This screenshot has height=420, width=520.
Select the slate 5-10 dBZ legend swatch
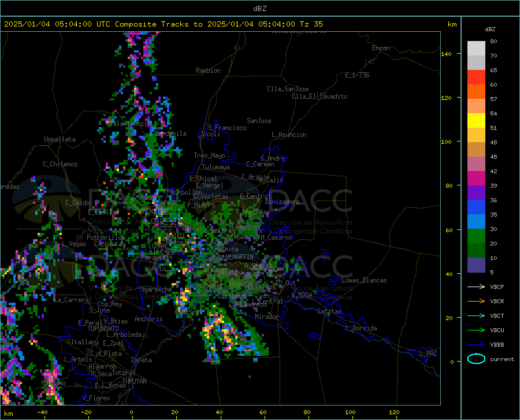[x=476, y=265]
